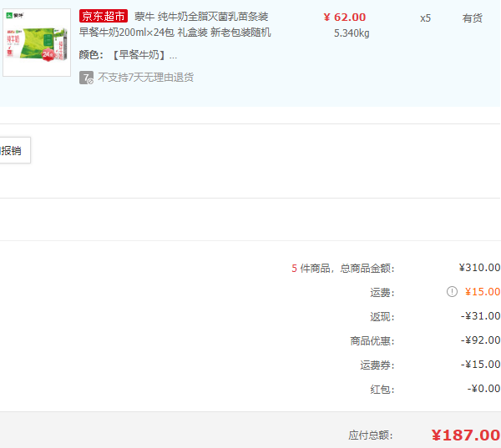This screenshot has height=448, width=501.
Task: Click the 返现: label
Action: tap(382, 317)
